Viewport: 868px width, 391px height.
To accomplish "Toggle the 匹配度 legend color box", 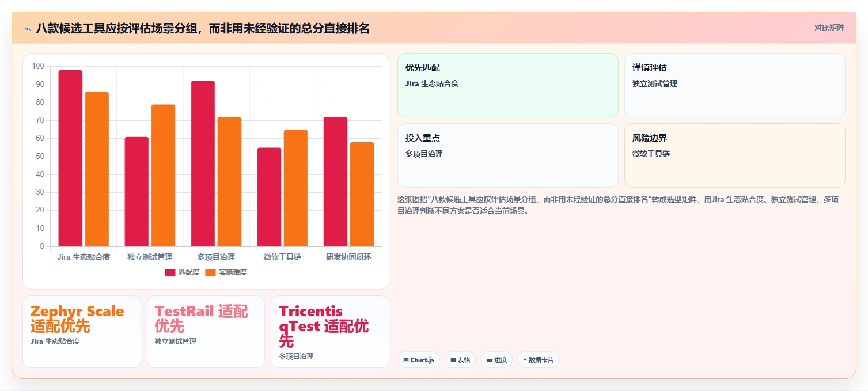I will click(170, 272).
